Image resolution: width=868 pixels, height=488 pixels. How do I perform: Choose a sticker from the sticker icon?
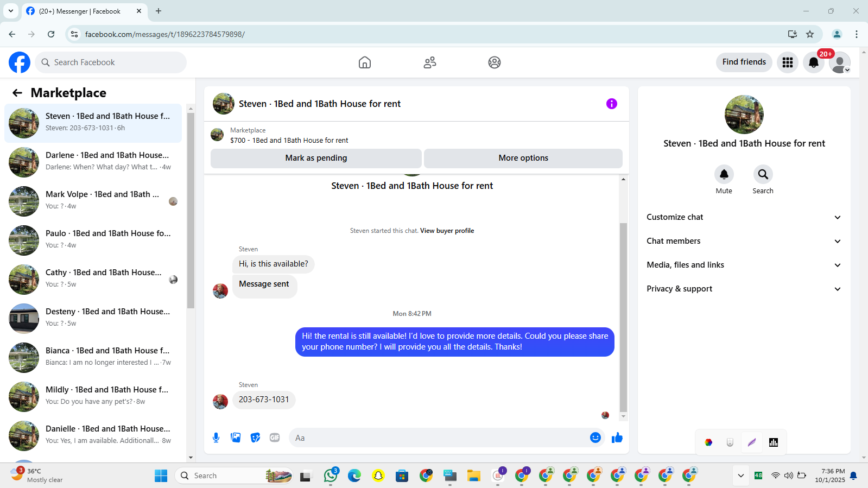click(255, 438)
